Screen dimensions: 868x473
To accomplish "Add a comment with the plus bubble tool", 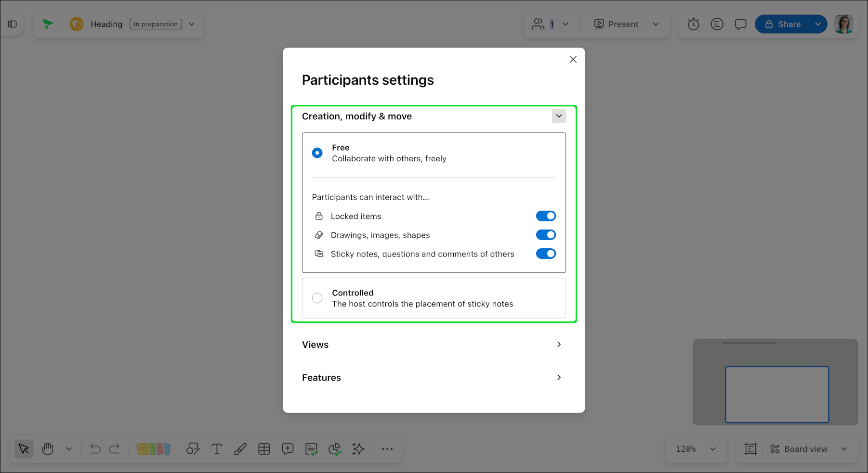I will pyautogui.click(x=288, y=449).
